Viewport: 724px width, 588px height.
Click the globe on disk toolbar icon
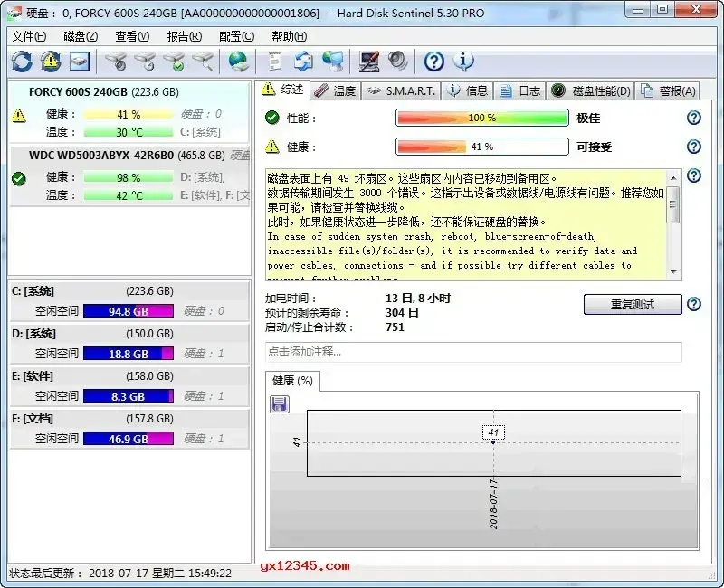point(238,62)
